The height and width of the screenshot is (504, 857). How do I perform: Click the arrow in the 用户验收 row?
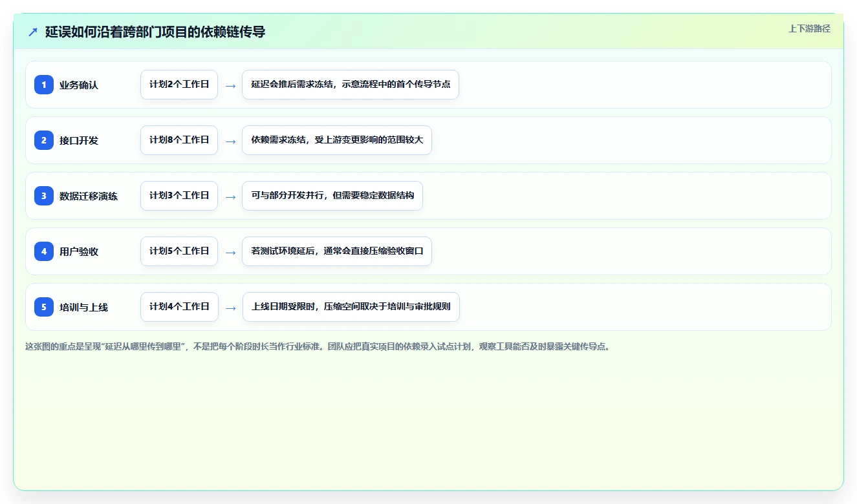230,252
